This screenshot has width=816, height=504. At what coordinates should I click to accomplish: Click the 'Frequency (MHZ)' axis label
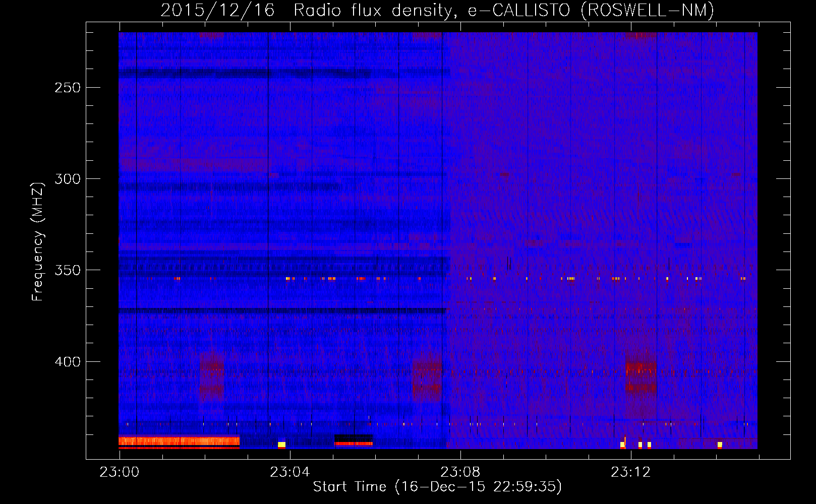point(38,242)
